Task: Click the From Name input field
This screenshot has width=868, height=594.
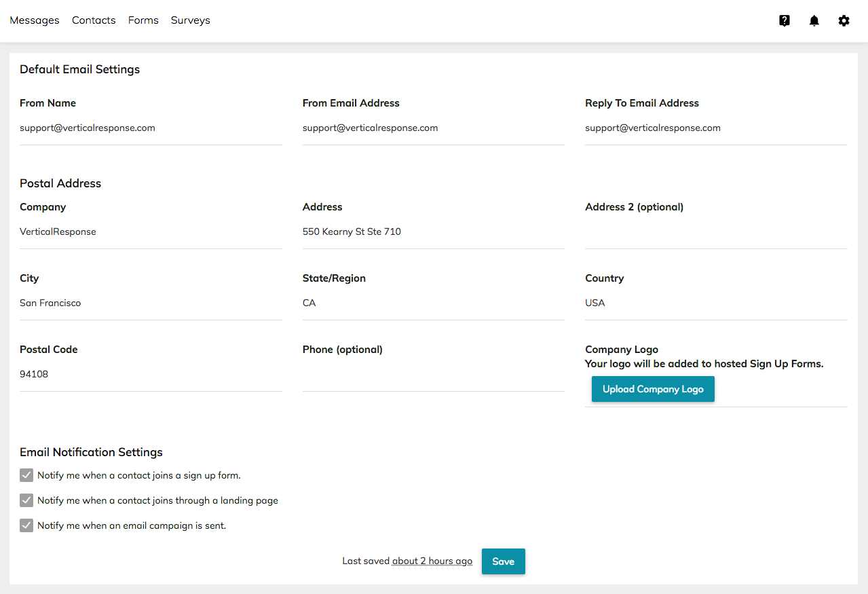Action: point(151,128)
